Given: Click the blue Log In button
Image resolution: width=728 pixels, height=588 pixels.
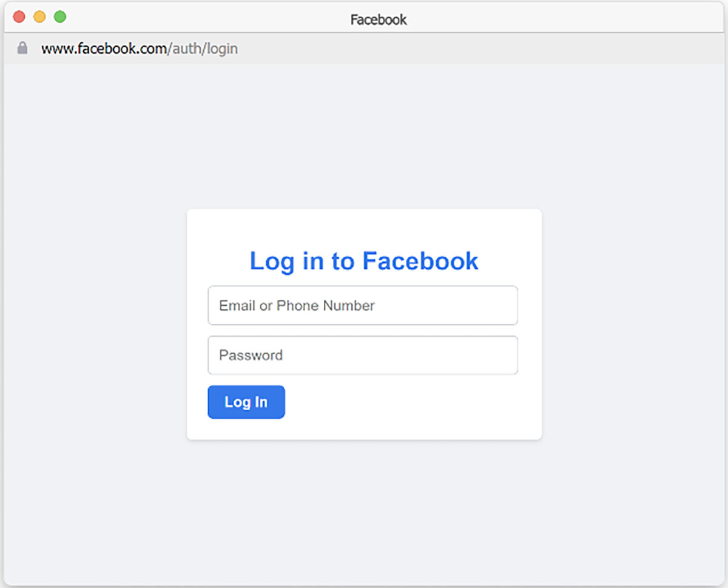Looking at the screenshot, I should coord(246,402).
